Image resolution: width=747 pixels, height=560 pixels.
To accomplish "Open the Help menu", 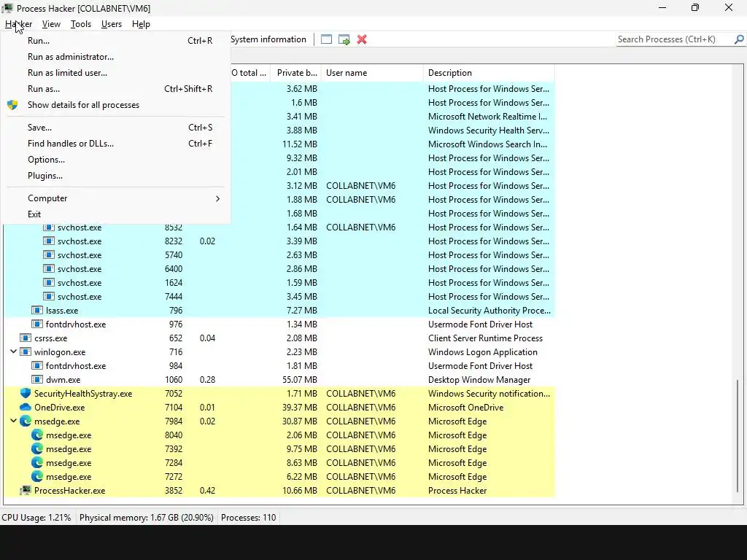I will (141, 24).
